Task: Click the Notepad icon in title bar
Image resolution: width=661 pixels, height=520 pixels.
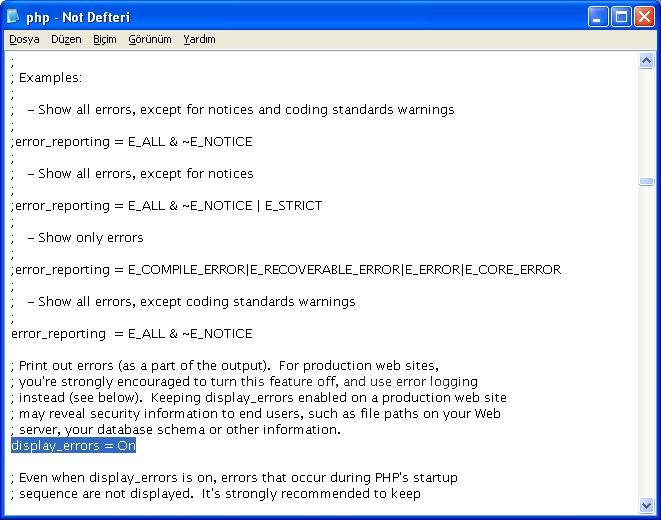Action: pos(13,17)
